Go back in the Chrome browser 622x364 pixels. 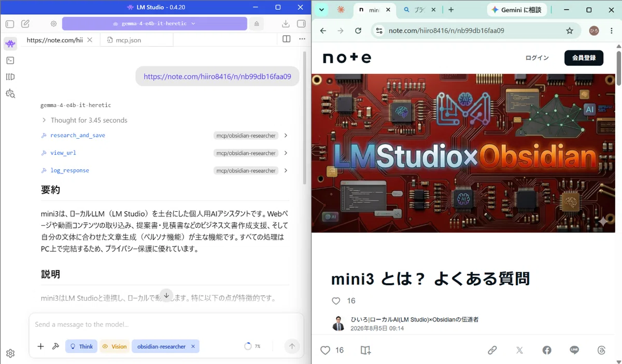coord(323,31)
